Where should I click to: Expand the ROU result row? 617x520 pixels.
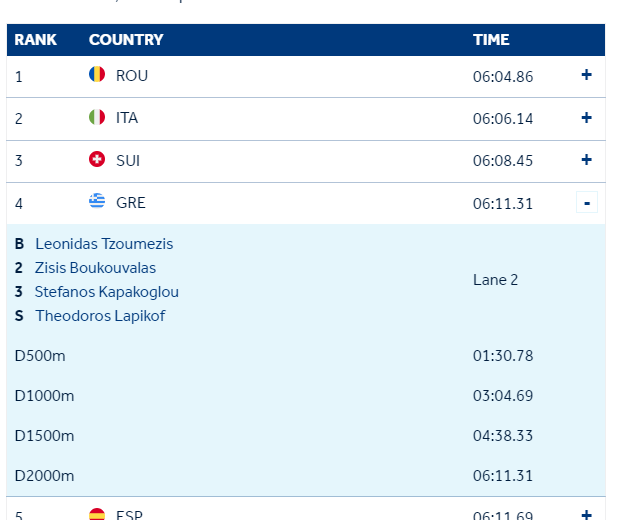(x=586, y=75)
